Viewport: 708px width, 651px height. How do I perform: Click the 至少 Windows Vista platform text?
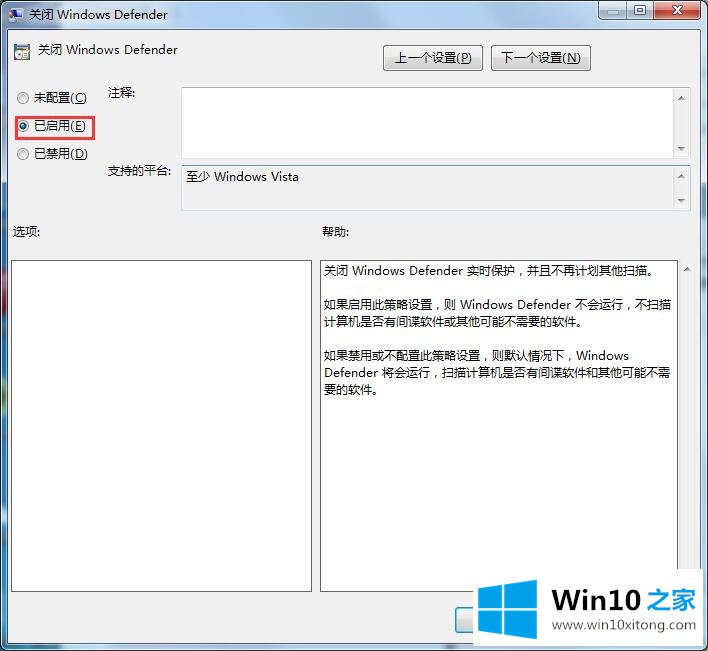click(242, 177)
